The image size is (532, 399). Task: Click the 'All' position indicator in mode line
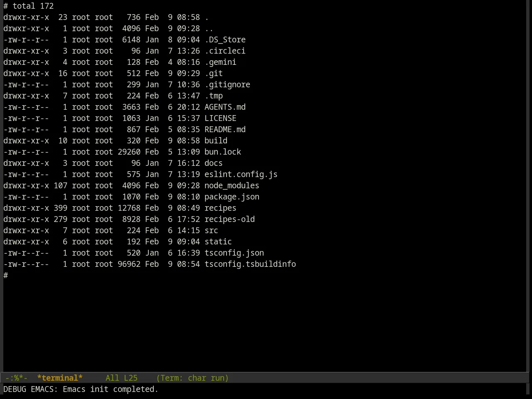click(112, 378)
